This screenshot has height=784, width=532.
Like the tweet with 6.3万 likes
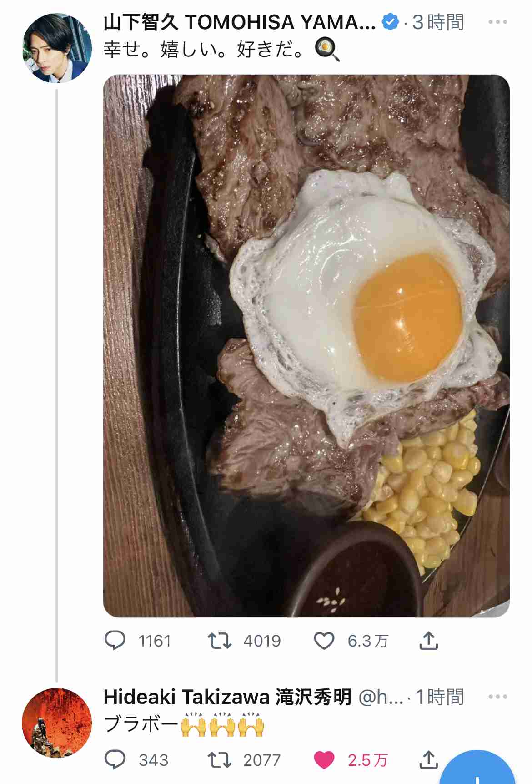324,641
